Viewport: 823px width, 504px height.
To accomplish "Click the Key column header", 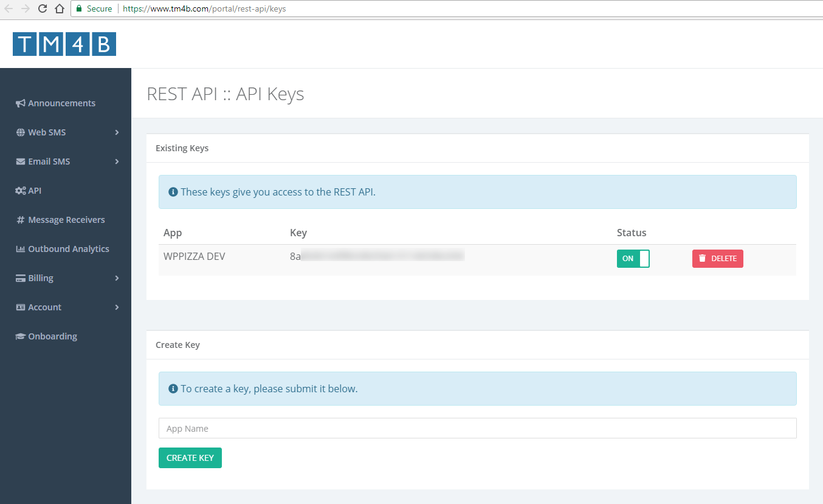I will (298, 233).
